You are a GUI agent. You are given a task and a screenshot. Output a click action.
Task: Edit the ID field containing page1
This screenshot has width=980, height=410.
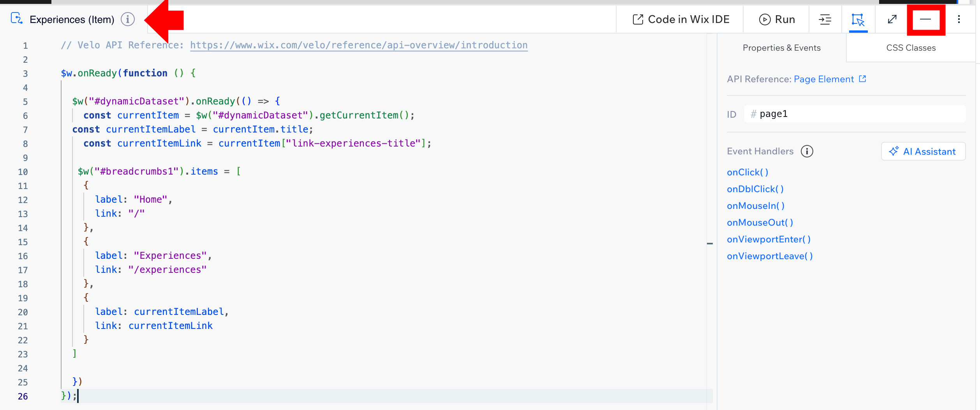[x=855, y=114]
